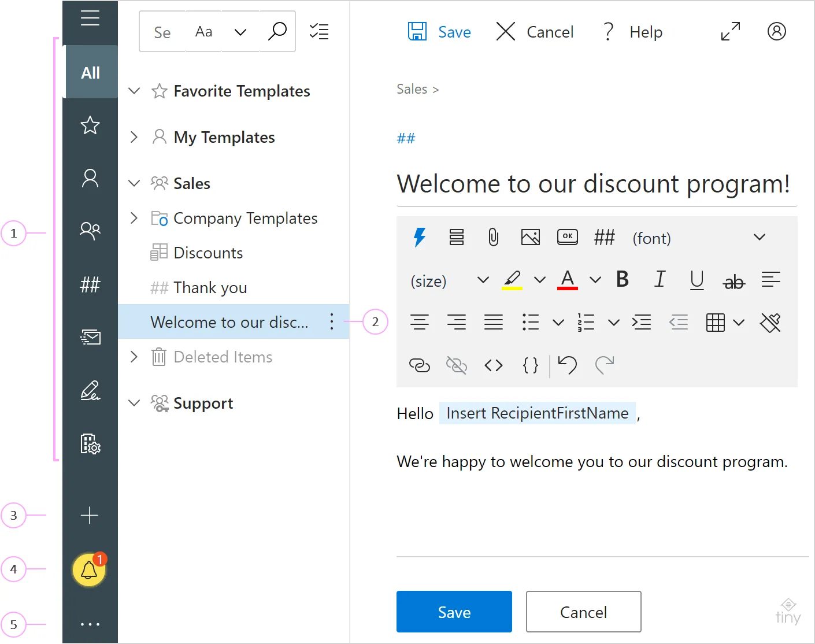This screenshot has width=815, height=644.
Task: Justify text
Action: (x=494, y=322)
